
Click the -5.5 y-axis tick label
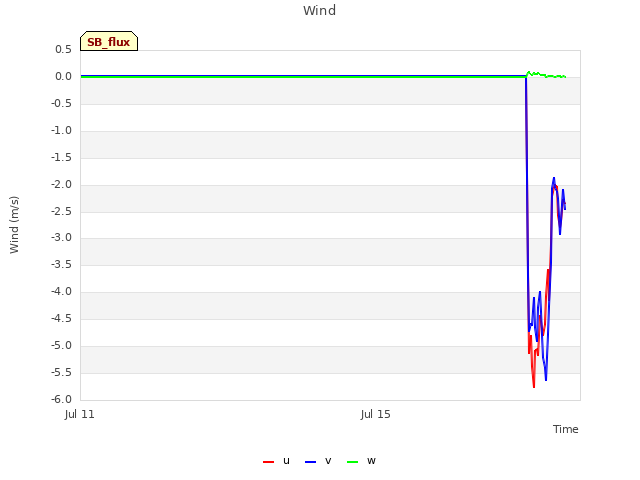(61, 372)
